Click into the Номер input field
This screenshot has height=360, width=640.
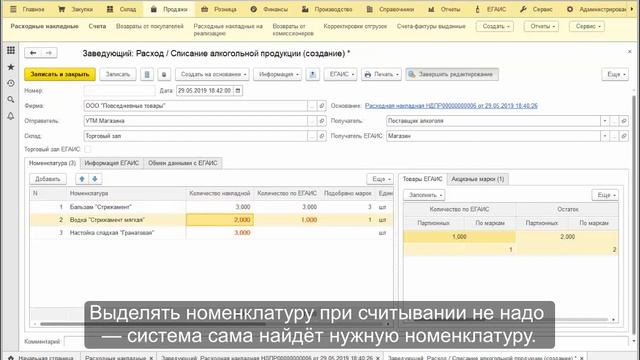[119, 91]
